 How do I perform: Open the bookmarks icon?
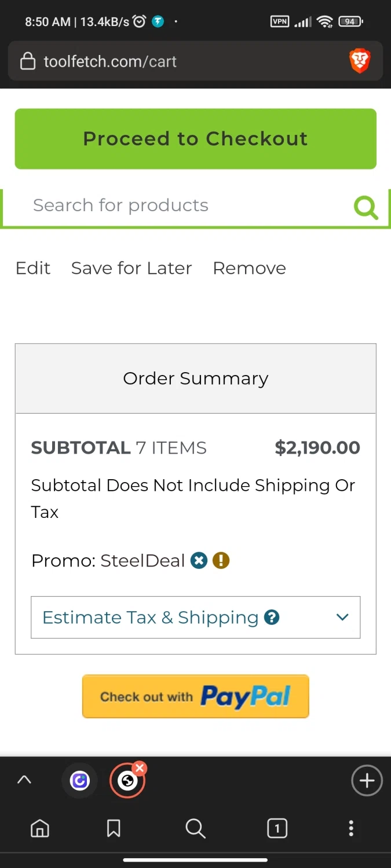(x=114, y=829)
